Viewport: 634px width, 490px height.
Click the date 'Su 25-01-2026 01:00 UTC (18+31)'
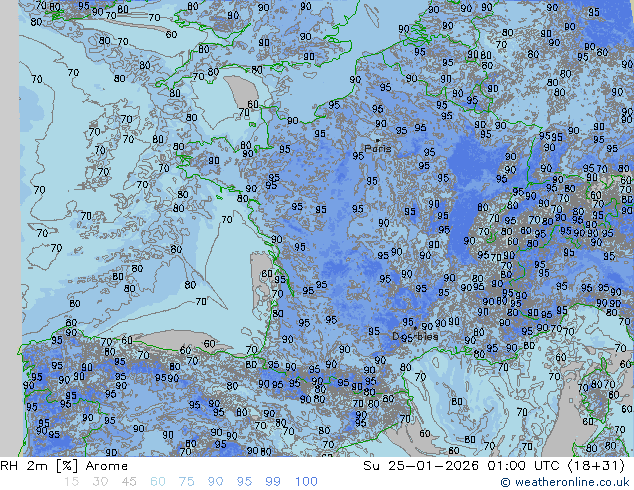pos(494,466)
